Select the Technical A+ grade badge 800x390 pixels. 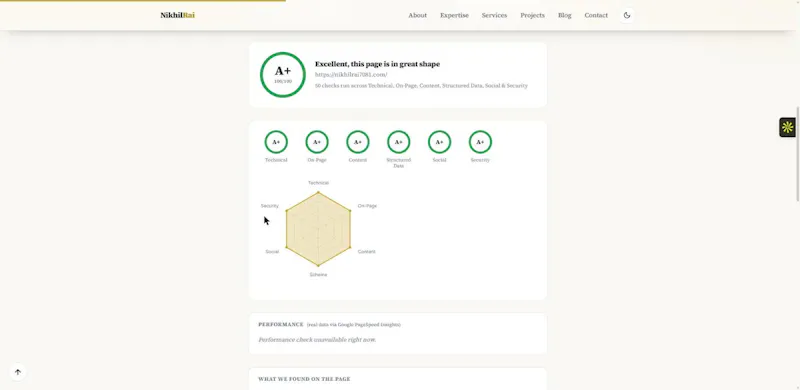click(x=276, y=142)
